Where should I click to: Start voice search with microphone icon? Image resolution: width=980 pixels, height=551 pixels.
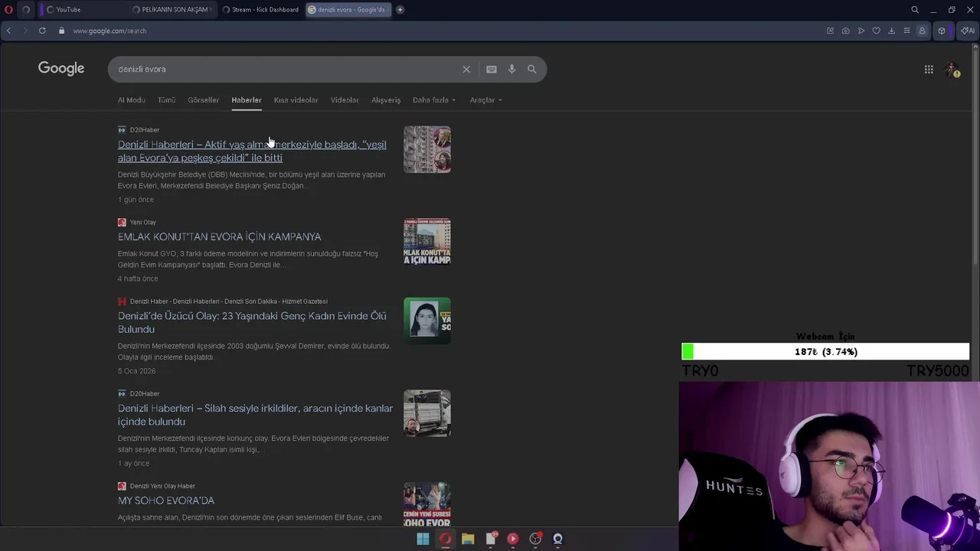click(511, 69)
